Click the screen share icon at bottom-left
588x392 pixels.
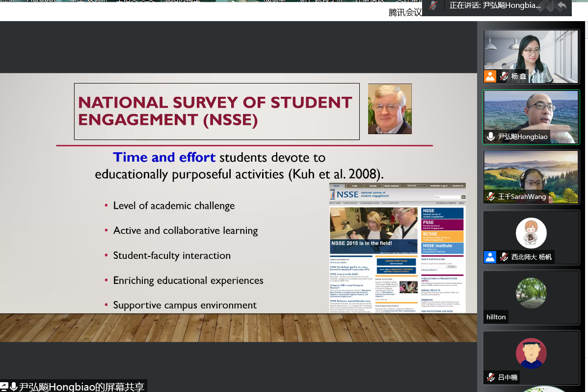[x=4, y=387]
